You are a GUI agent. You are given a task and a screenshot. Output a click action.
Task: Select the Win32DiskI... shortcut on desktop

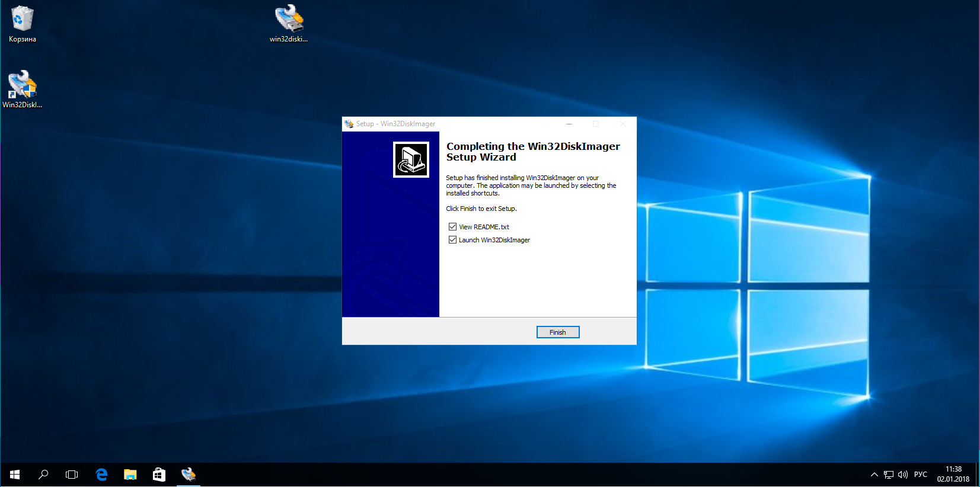[23, 89]
